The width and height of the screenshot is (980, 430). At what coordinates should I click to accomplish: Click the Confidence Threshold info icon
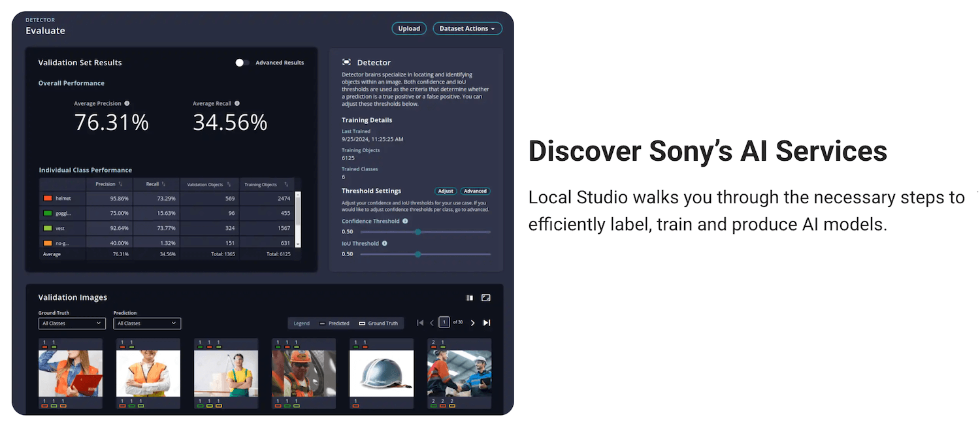tap(405, 221)
